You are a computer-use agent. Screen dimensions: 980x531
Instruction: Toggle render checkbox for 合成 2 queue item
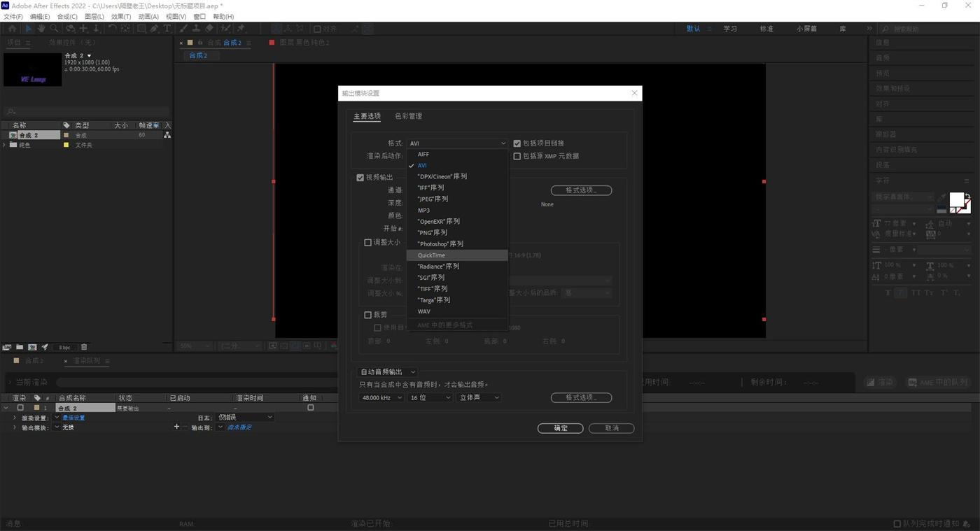coord(20,408)
